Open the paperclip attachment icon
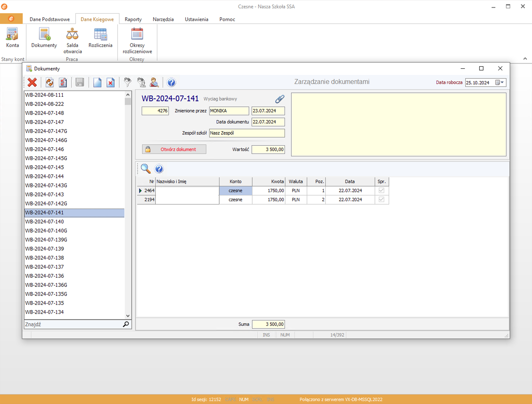 click(x=280, y=99)
